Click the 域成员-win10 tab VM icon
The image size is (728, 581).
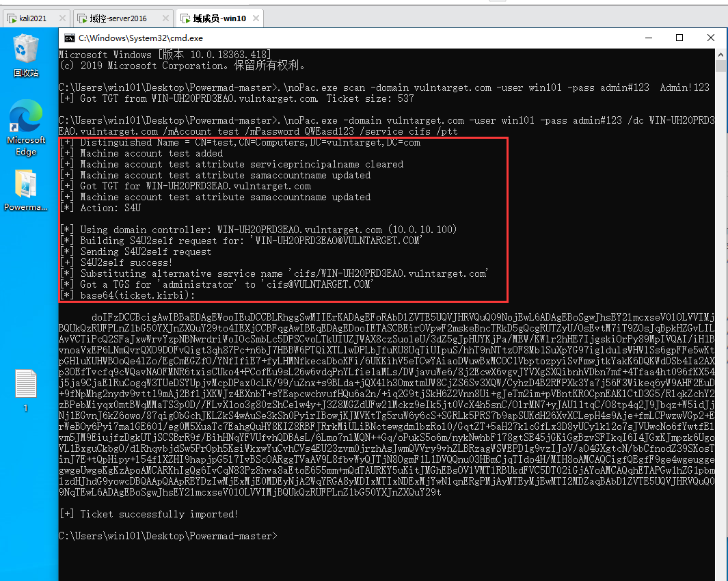pyautogui.click(x=185, y=18)
